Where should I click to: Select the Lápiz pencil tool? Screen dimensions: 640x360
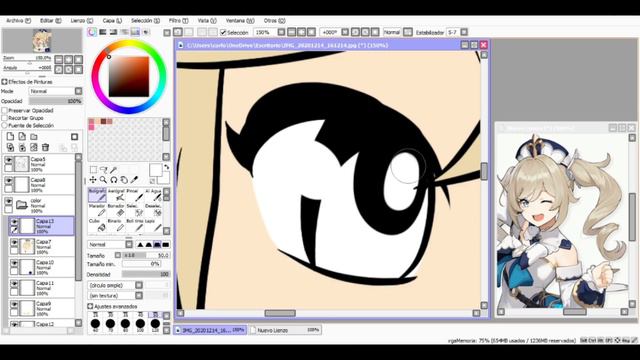point(153,226)
